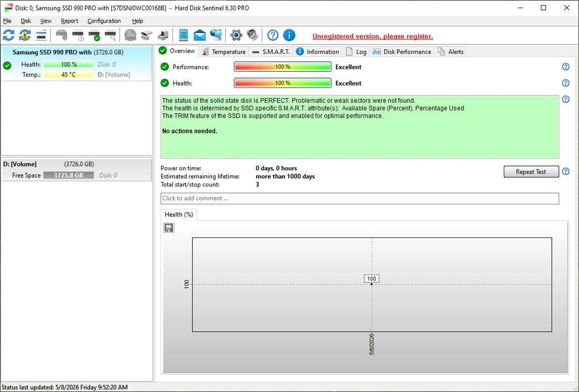Viewport: 579px width, 392px height.
Task: Switch to the S.M.A.R.T. tab
Action: tap(271, 52)
